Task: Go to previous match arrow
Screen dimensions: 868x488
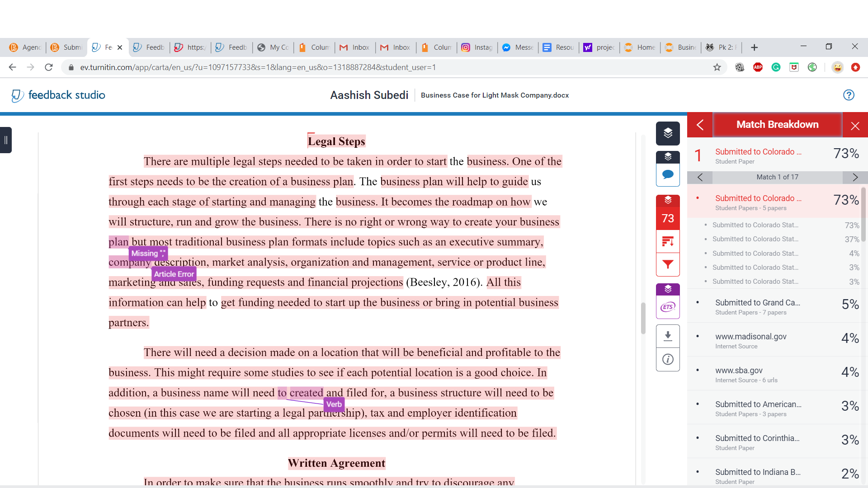Action: coord(700,177)
